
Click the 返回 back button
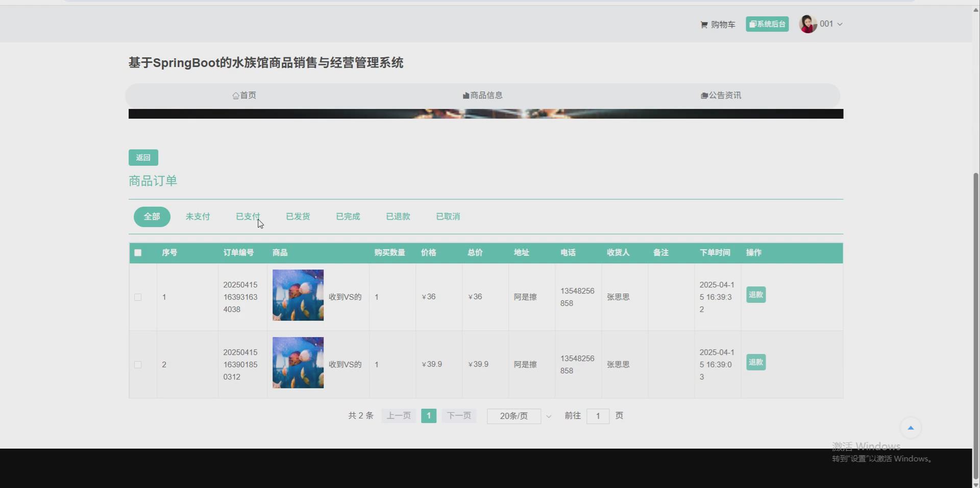pyautogui.click(x=143, y=157)
